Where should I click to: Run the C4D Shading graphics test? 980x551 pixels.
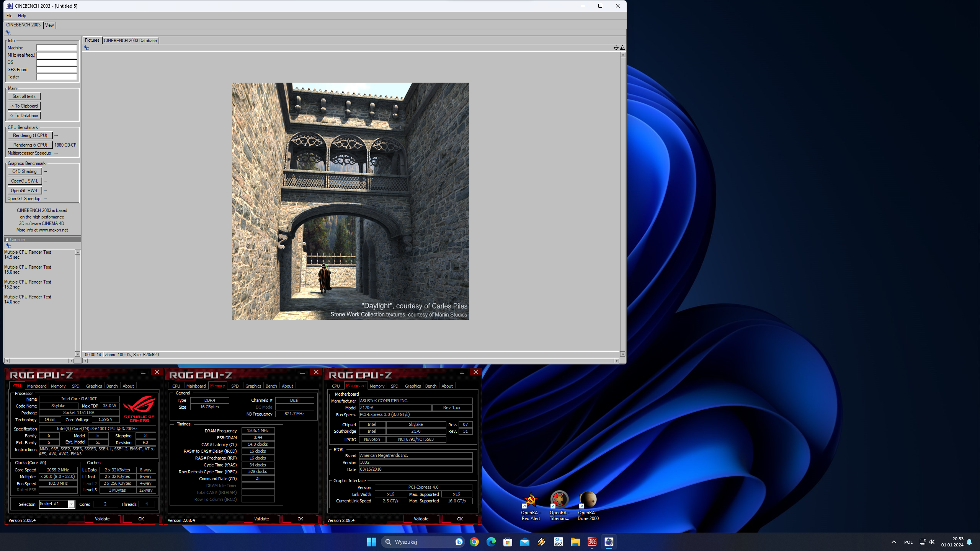[x=24, y=171]
